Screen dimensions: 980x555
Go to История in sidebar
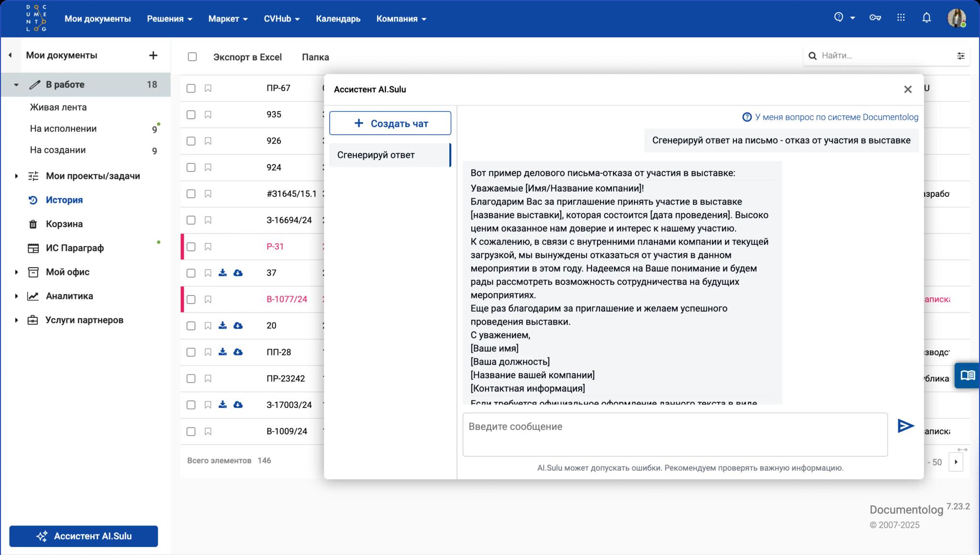coord(64,200)
